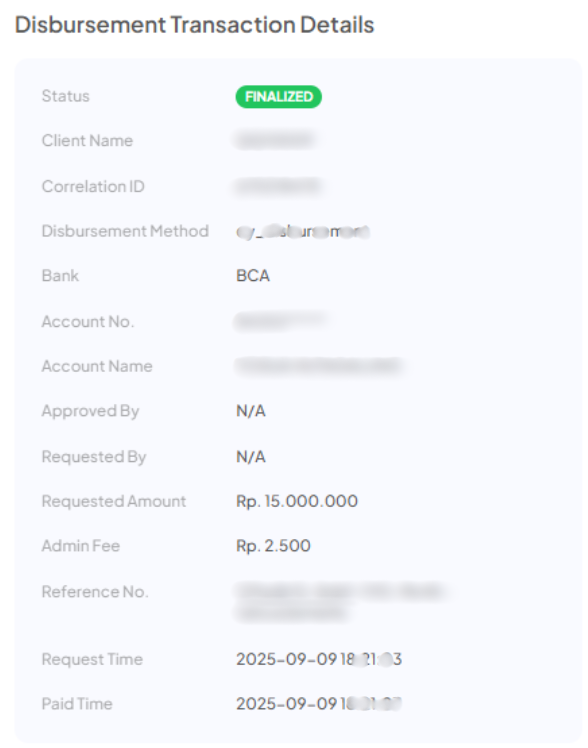Click the green FINALIZED status badge
The image size is (588, 748).
[279, 97]
